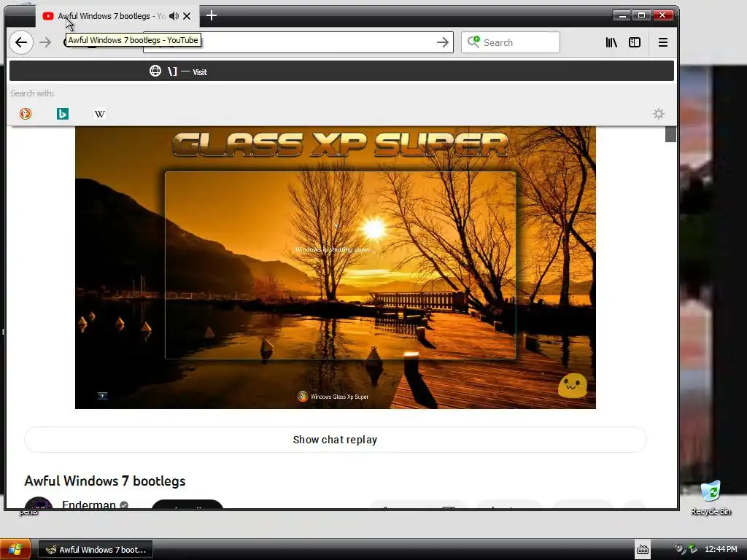Viewport: 747px width, 560px height.
Task: Click the Glass XP Super video player
Action: 336,268
